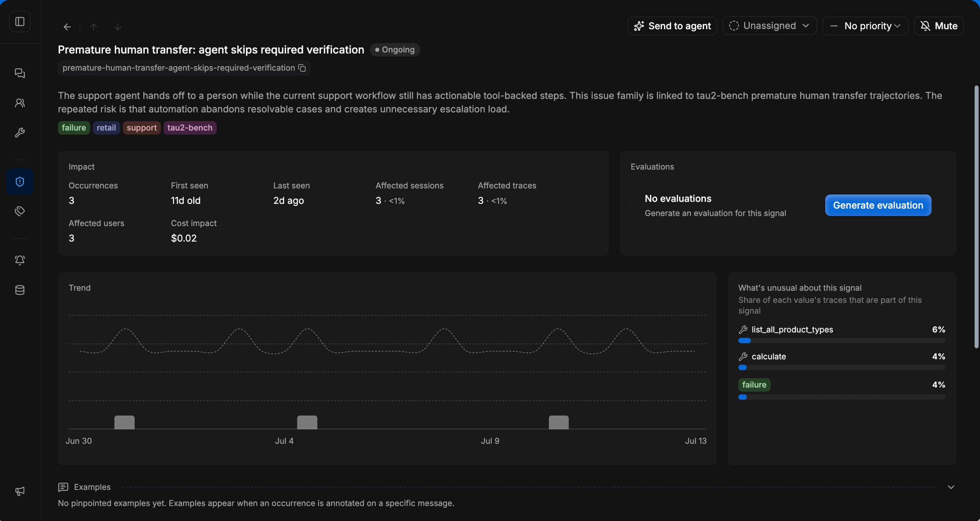Open the users icon in the sidebar
The height and width of the screenshot is (521, 980).
pyautogui.click(x=20, y=103)
